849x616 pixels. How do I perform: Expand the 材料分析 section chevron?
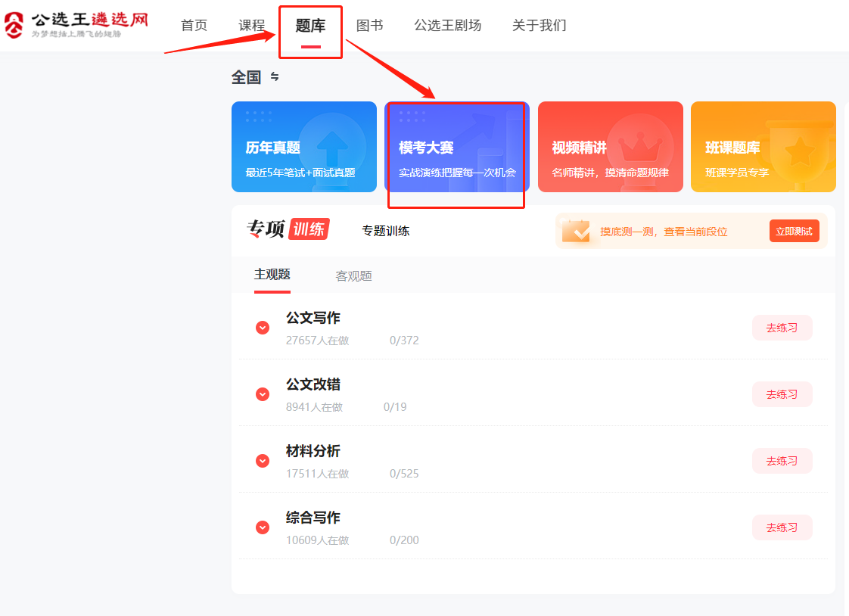(x=263, y=461)
